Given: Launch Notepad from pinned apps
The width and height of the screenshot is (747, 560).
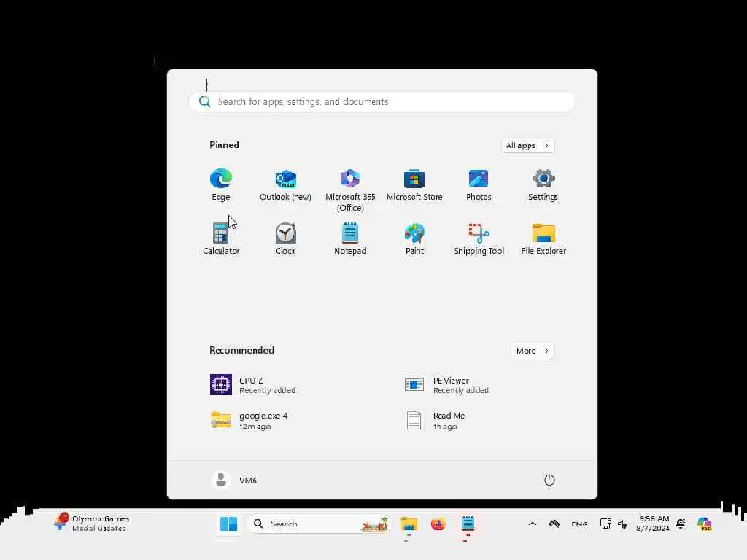Looking at the screenshot, I should (350, 238).
